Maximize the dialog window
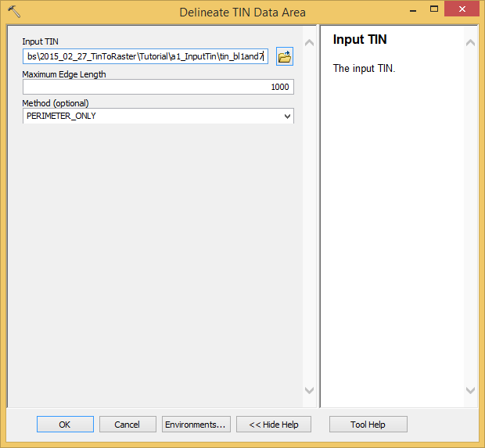Viewport: 485px width, 448px height. pos(434,9)
